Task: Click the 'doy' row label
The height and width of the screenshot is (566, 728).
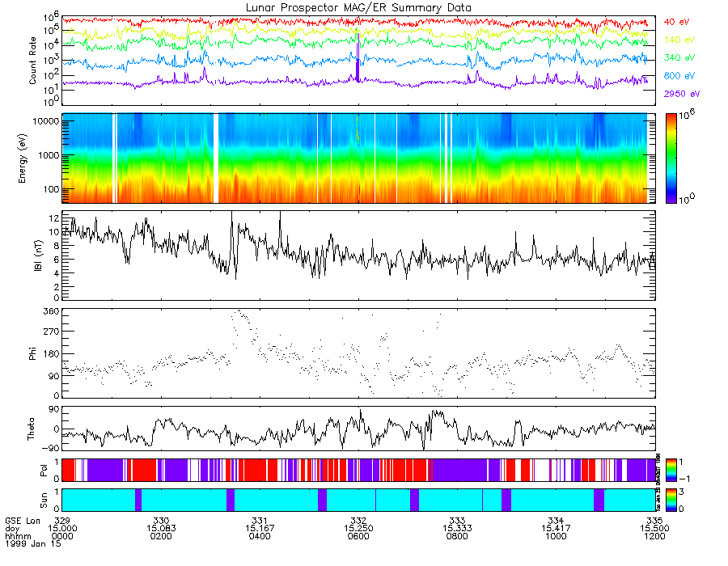Action: (12, 529)
